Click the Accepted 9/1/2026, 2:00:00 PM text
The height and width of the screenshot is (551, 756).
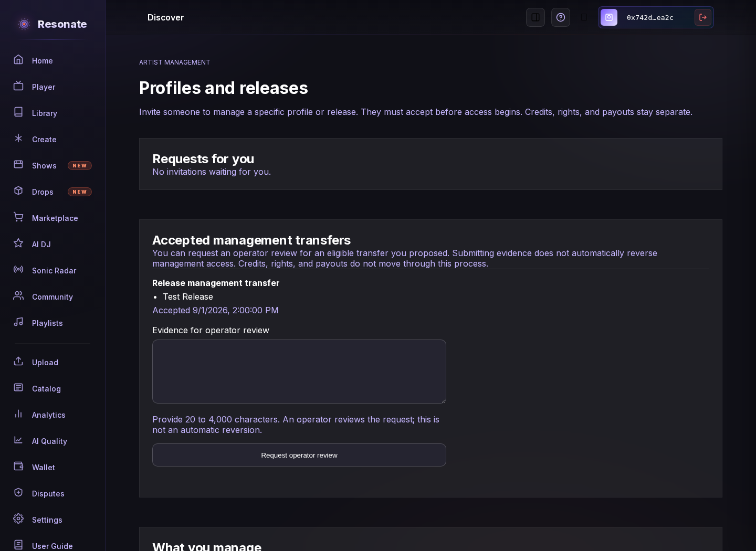(x=215, y=310)
